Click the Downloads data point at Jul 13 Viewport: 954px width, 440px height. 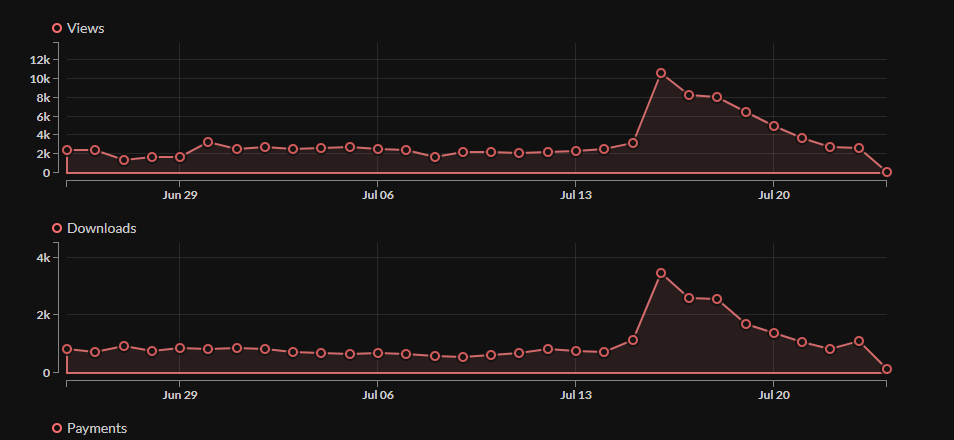click(576, 351)
